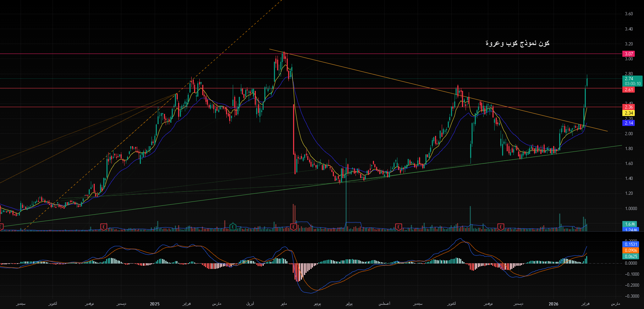This screenshot has width=644, height=309.
Task: Click the red 2.36 price label
Action: click(x=629, y=107)
